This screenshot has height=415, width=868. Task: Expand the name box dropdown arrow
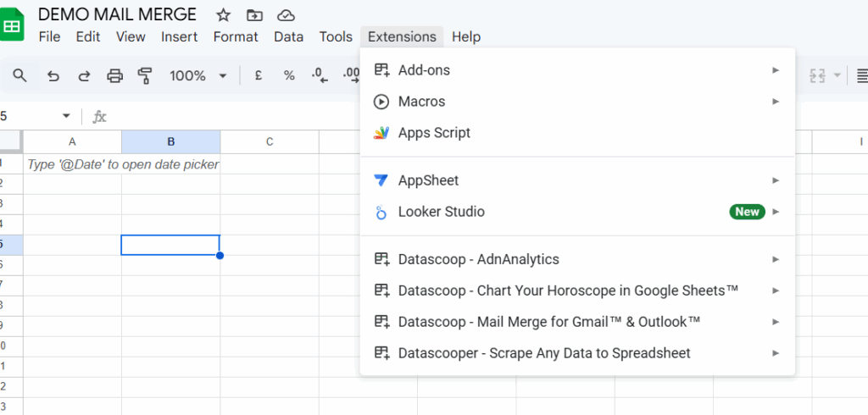(66, 116)
